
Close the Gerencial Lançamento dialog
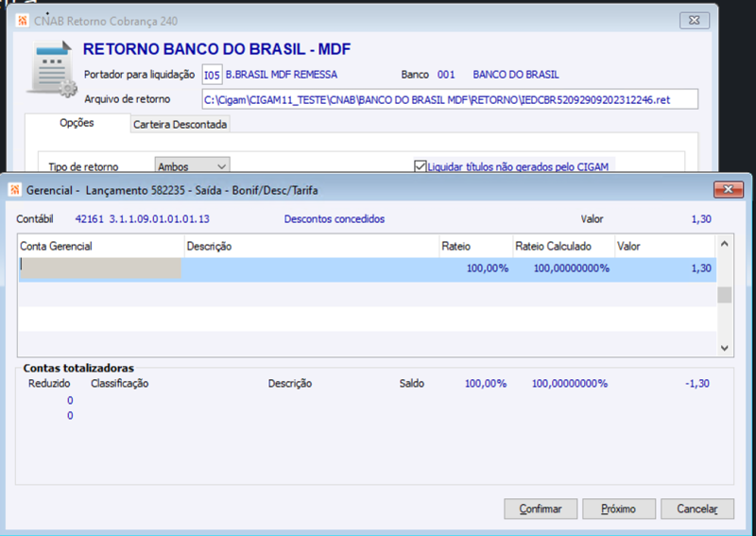(x=729, y=190)
